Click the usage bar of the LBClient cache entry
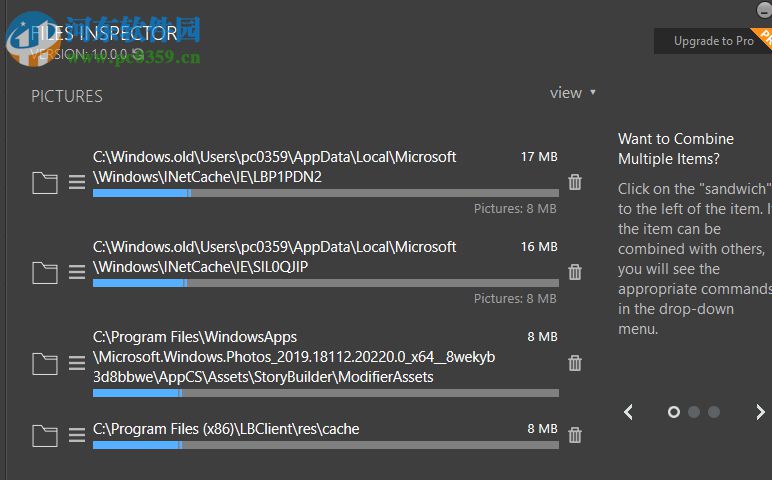Viewport: 772px width, 480px height. [x=325, y=445]
